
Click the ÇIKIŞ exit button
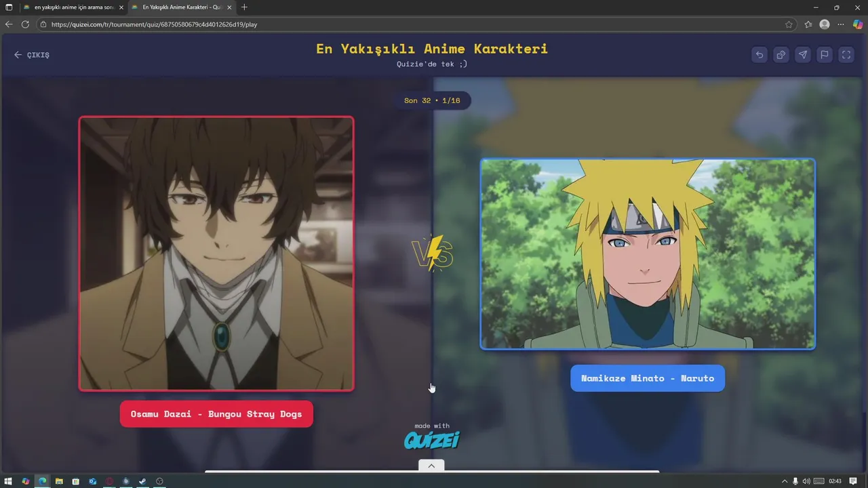coord(32,55)
